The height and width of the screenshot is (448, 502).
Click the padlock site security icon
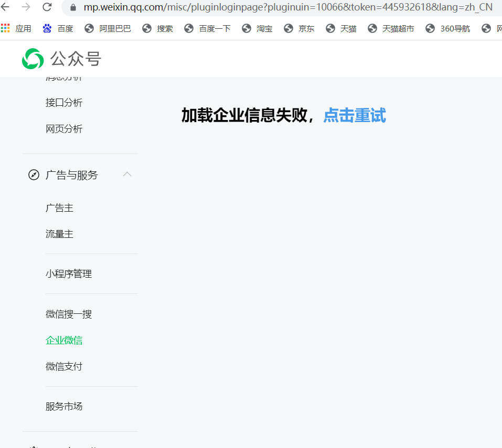pos(73,7)
